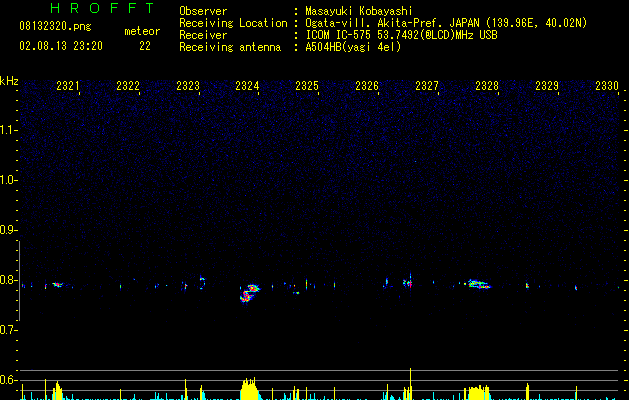This screenshot has width=629, height=400.
Task: Click the 1.0 kHz axis label
Action: 8,180
